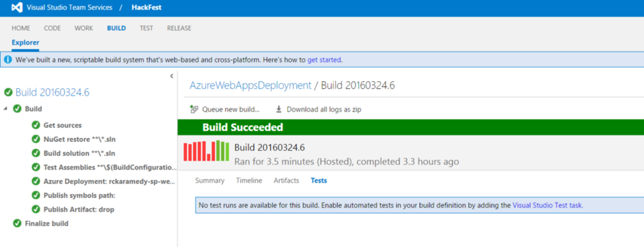644x247 pixels.
Task: Click green check icon beside the Build node
Action: [17, 109]
